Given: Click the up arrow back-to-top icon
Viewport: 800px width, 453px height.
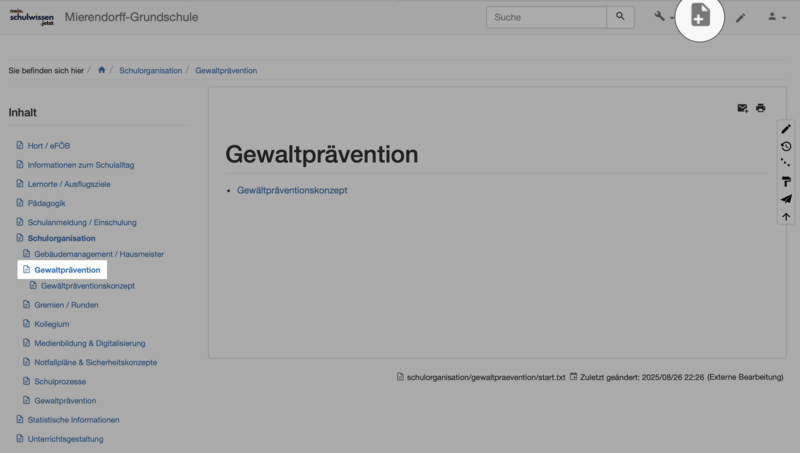Looking at the screenshot, I should (x=786, y=216).
